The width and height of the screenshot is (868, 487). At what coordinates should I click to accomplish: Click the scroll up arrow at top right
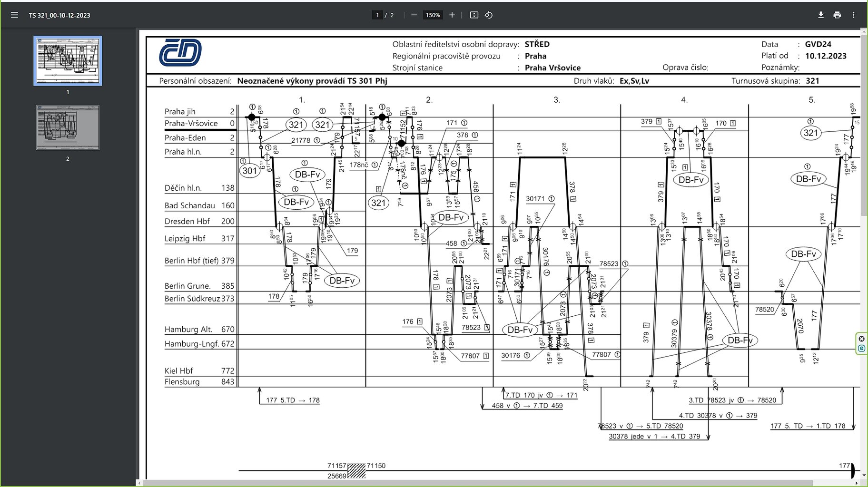click(864, 31)
